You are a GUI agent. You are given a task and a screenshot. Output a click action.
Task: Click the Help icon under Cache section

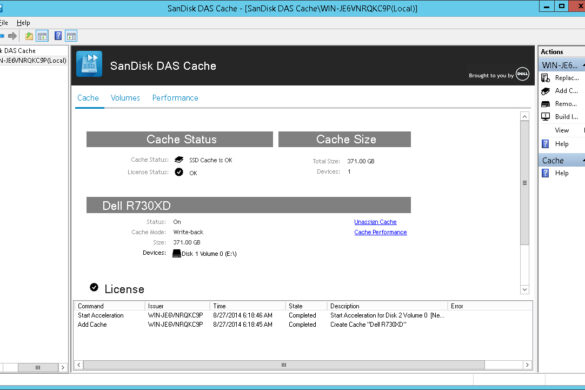[545, 173]
